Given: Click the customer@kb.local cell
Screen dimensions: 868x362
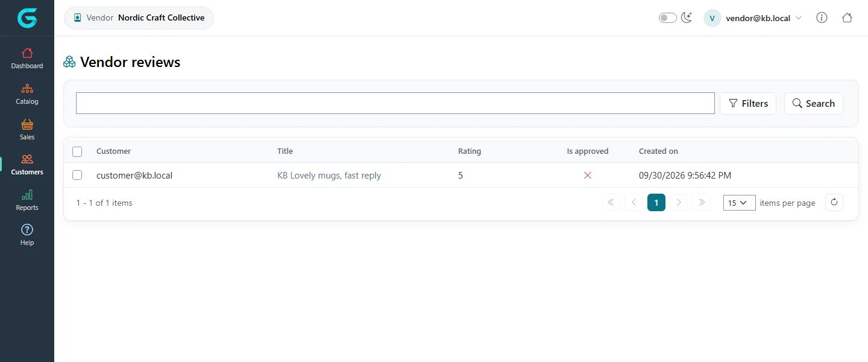Looking at the screenshot, I should pos(134,176).
